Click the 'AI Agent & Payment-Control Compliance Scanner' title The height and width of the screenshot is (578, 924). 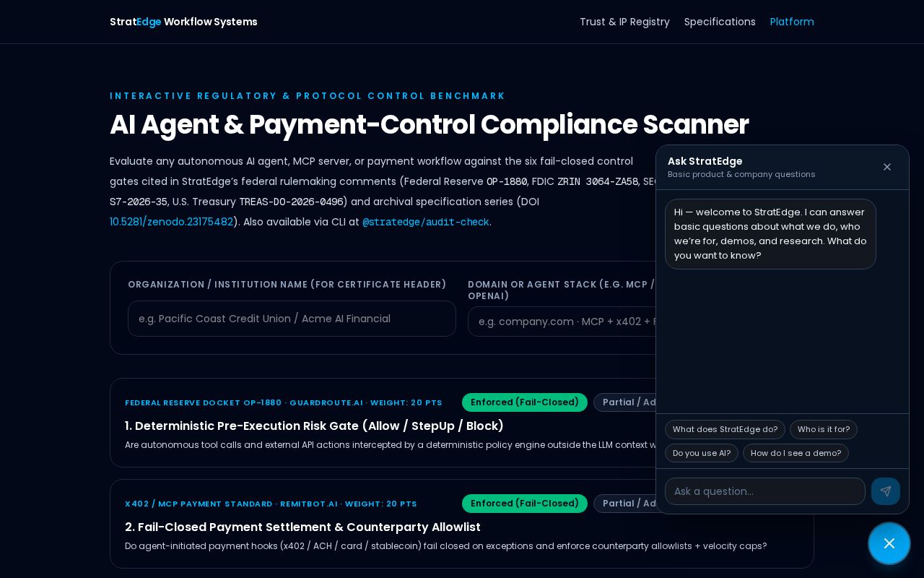(x=429, y=125)
